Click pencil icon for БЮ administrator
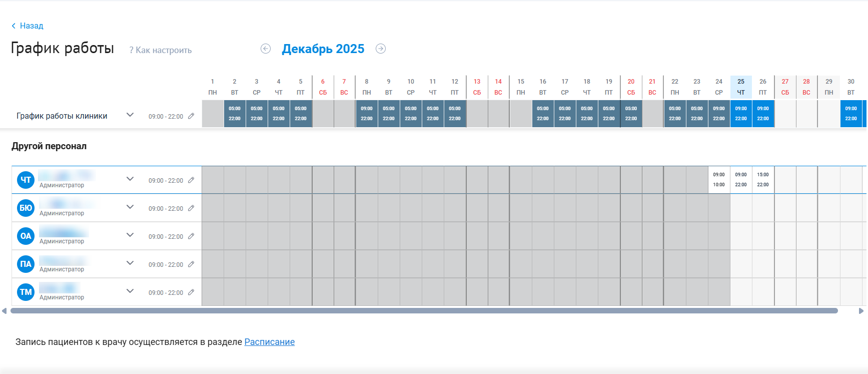 (x=191, y=208)
